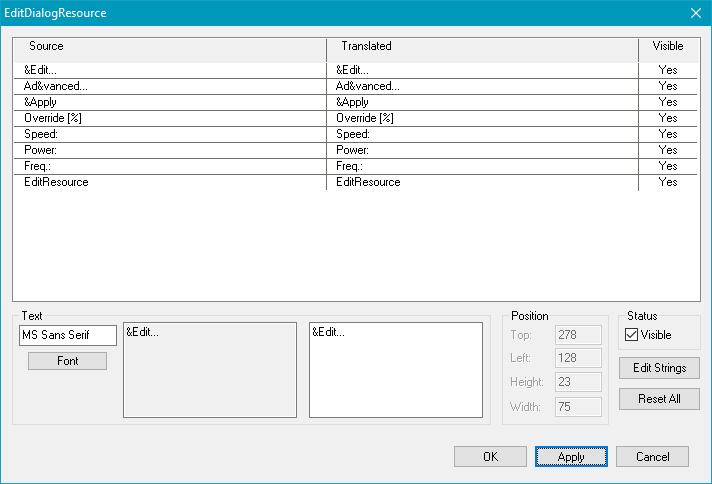The height and width of the screenshot is (484, 712).
Task: Click the Source column header
Action: coord(170,46)
